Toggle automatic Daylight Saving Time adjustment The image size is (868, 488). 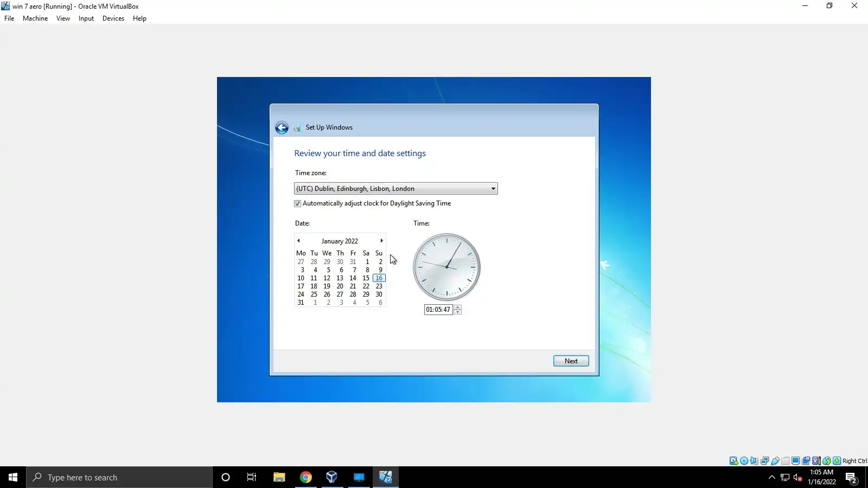(x=297, y=204)
